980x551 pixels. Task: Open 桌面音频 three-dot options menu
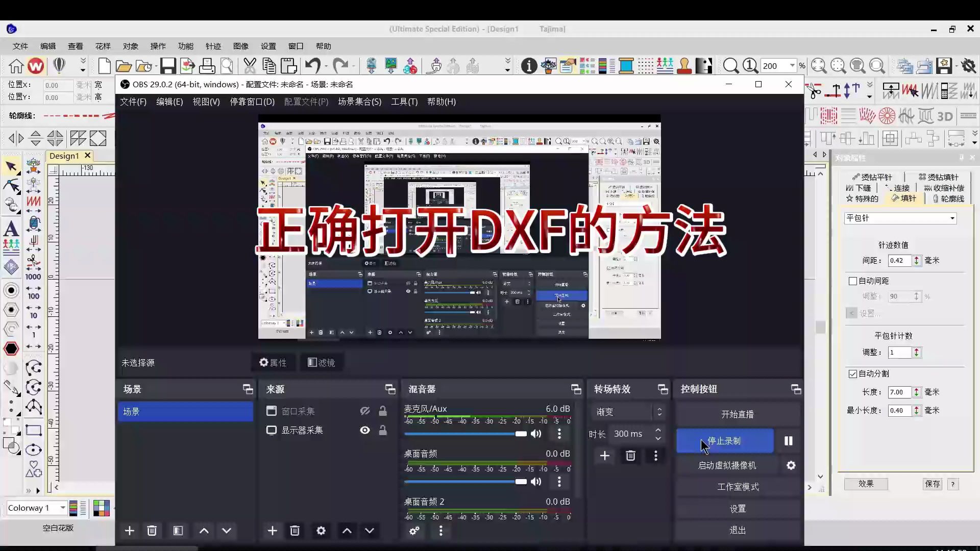[x=559, y=482]
